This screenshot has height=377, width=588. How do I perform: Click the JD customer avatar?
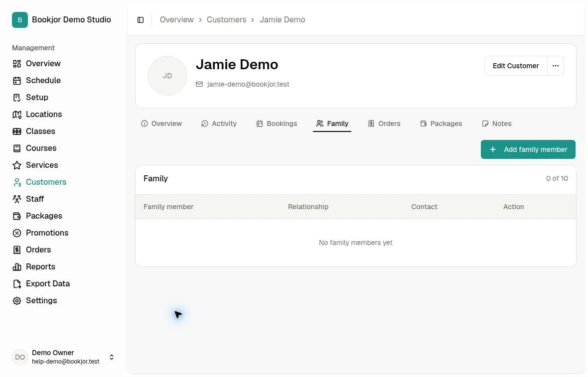coord(167,76)
